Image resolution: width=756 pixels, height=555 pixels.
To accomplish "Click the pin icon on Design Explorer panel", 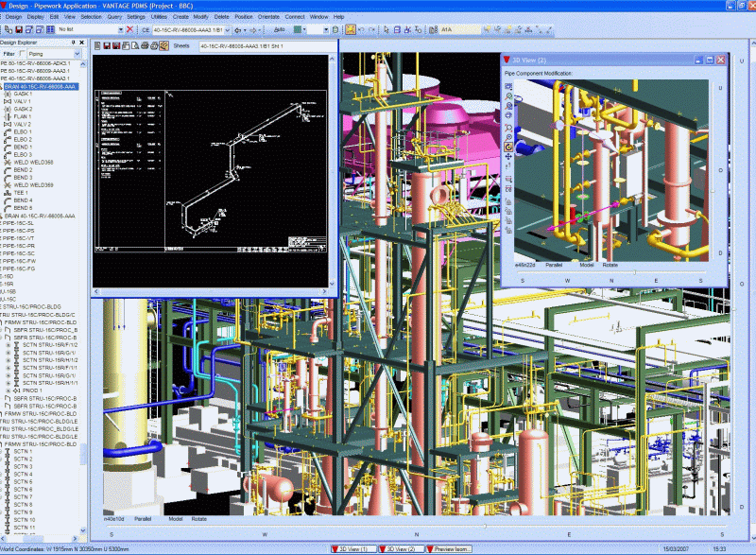I will 73,43.
